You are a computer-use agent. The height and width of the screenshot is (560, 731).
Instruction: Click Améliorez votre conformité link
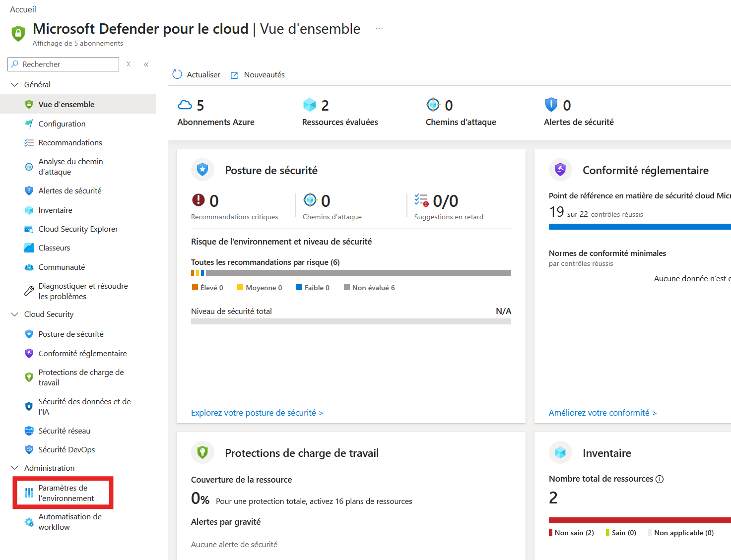[x=602, y=413]
